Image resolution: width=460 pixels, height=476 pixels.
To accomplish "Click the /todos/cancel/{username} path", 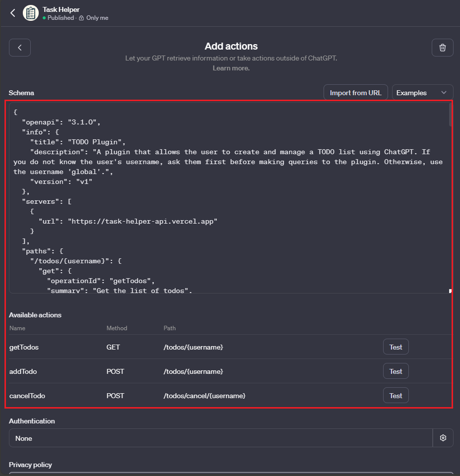I will point(204,396).
